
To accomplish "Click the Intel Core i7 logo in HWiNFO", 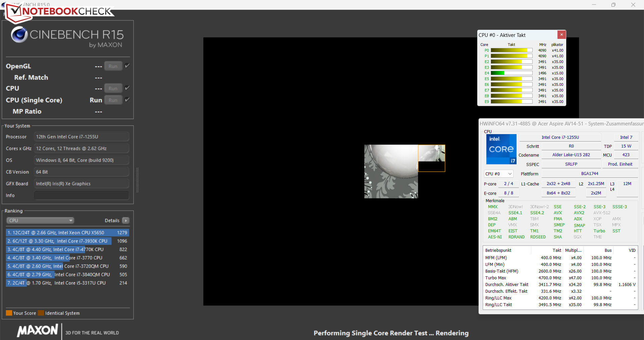I will (x=501, y=149).
